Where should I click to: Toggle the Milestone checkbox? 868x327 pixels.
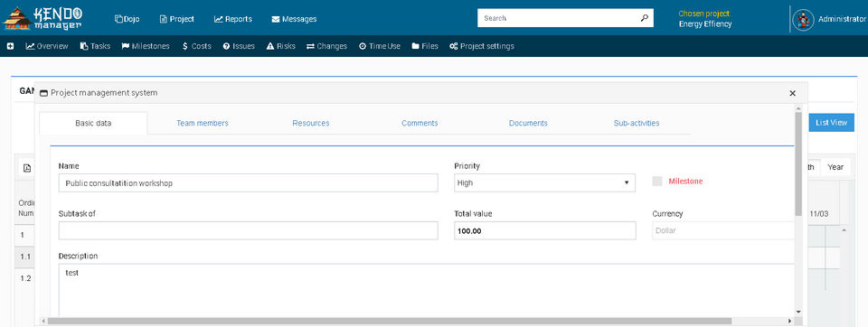click(657, 182)
